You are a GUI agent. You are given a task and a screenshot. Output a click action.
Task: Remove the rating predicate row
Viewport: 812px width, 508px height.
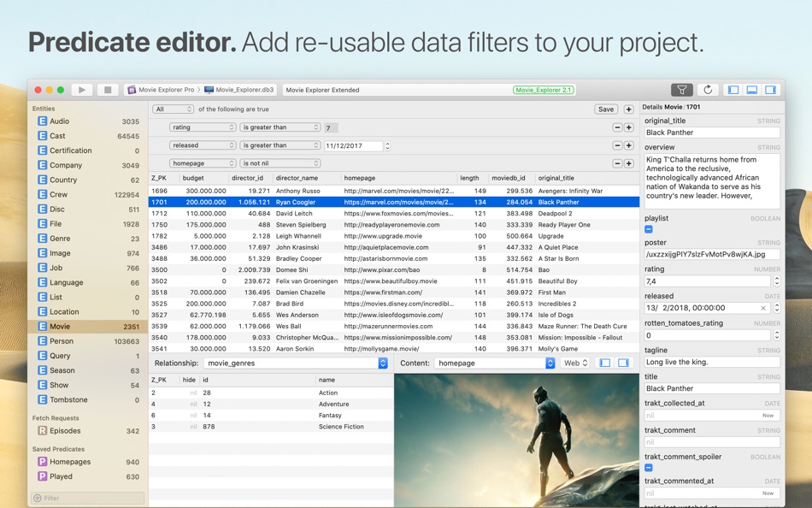[617, 127]
